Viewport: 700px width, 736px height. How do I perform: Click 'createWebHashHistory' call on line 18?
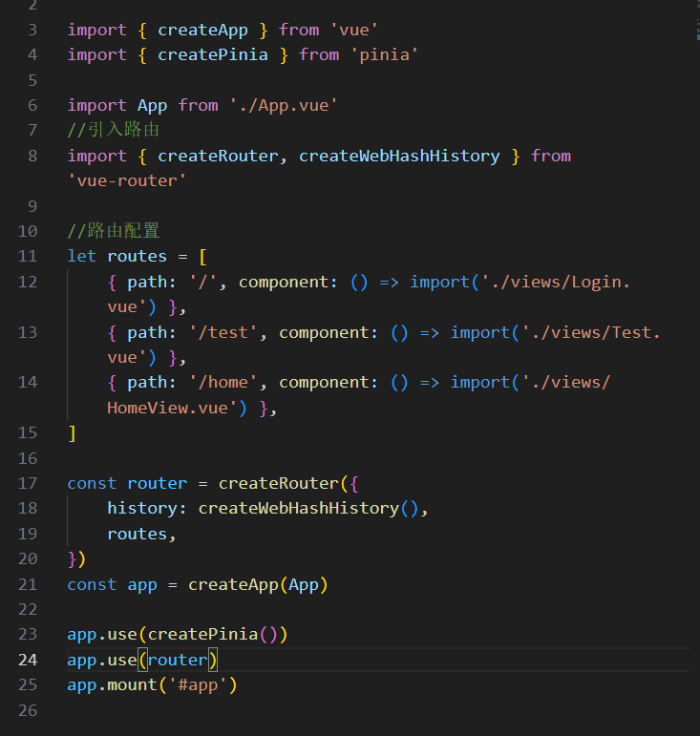pos(299,509)
